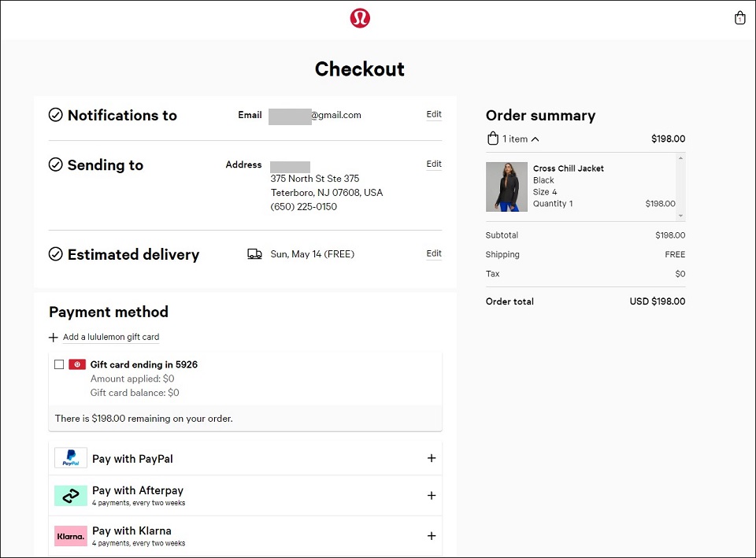Click the Pay with Klarna label
The image size is (756, 558).
132,530
